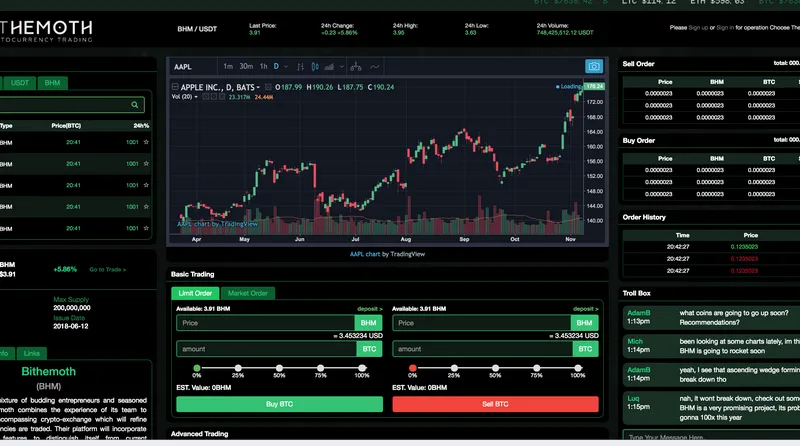
Task: Select the BHM / USDT pair label in header
Action: click(x=197, y=29)
